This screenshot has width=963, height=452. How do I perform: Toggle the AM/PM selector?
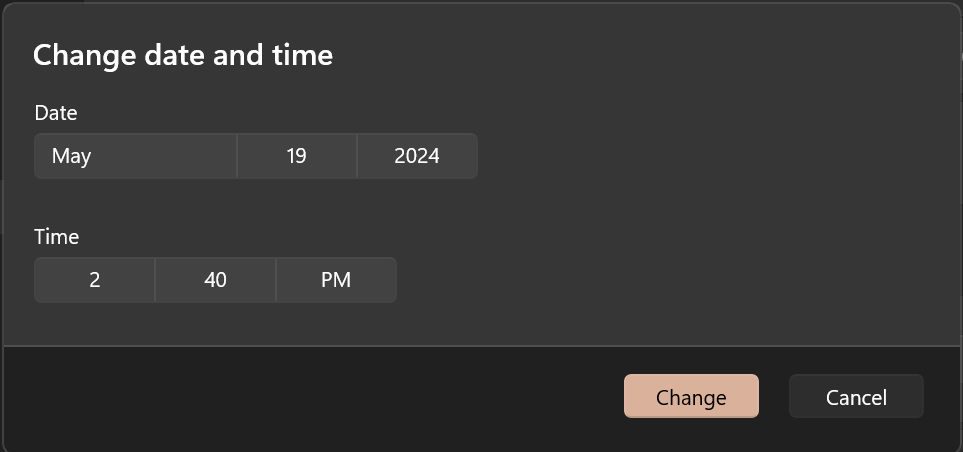pos(336,280)
